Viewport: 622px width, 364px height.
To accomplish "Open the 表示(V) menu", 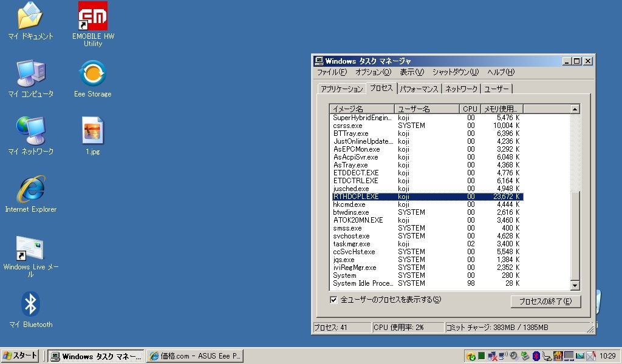I will (x=412, y=72).
